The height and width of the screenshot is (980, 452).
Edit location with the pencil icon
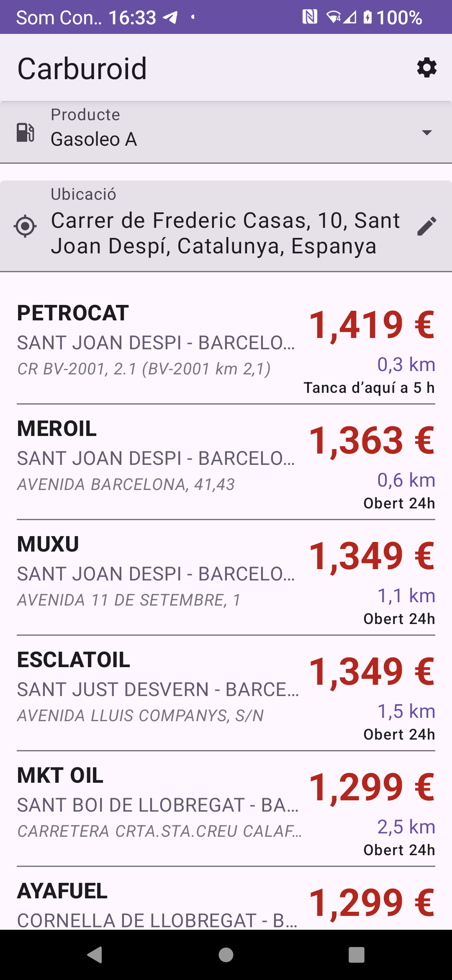pos(426,226)
